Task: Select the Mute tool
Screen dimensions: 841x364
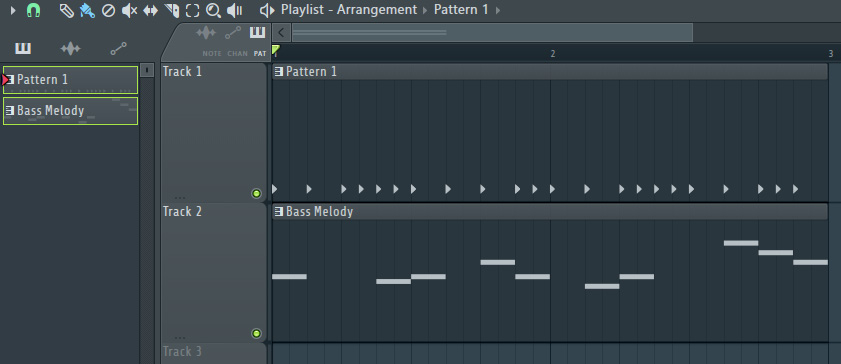Action: pos(129,10)
